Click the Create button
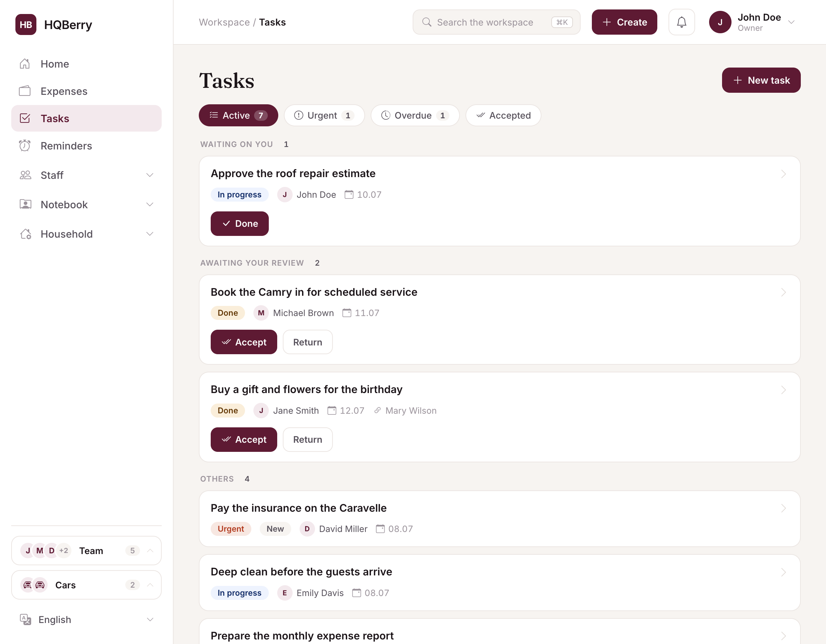The image size is (826, 644). click(624, 22)
